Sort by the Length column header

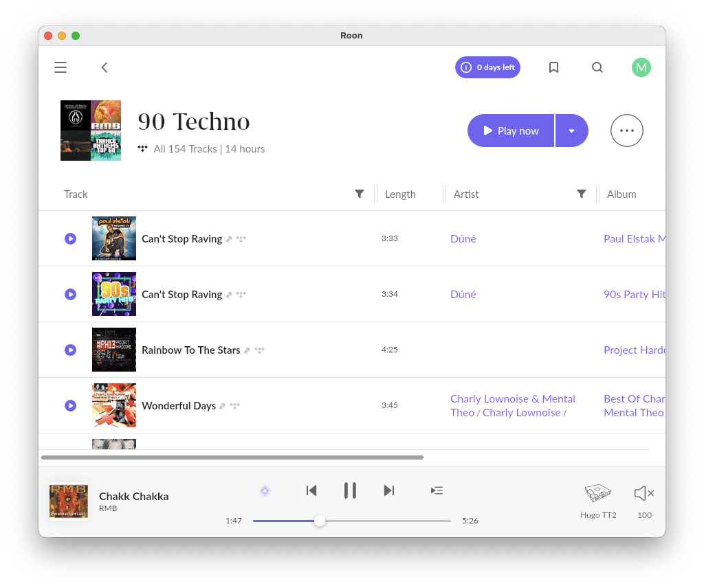(400, 194)
